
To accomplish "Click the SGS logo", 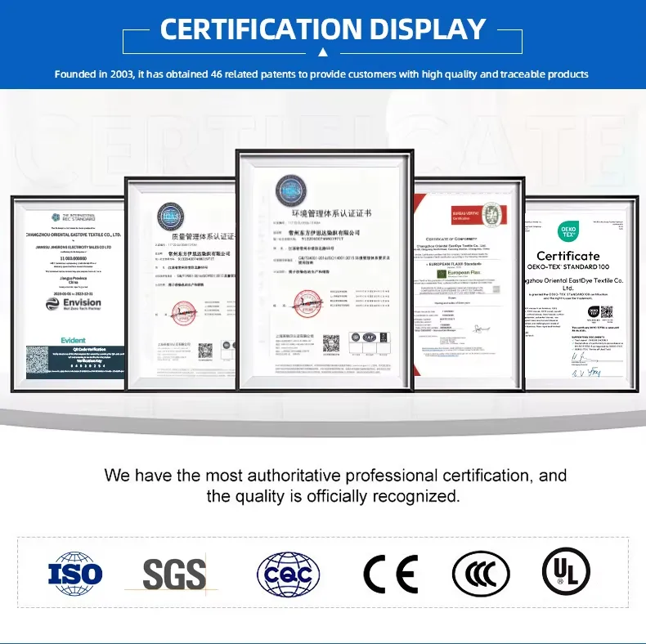I will pos(174,574).
